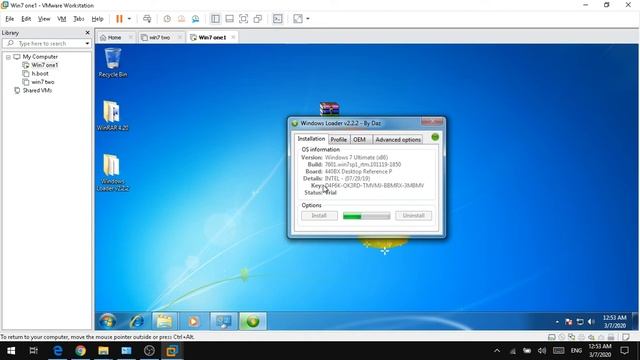Open host notification center icon

(x=624, y=351)
